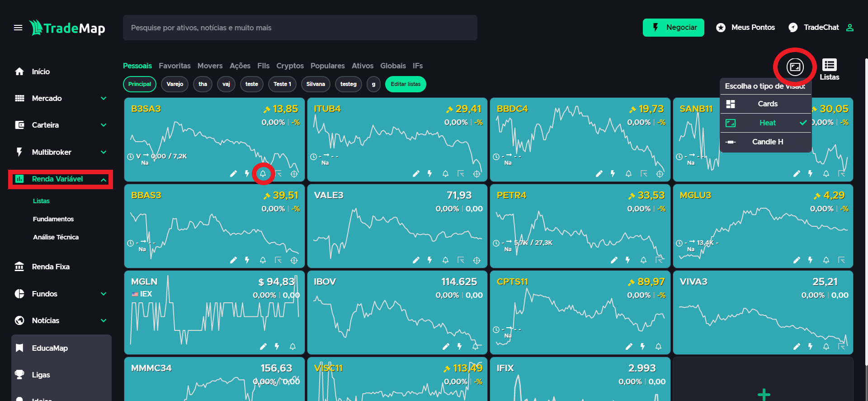Click the bell icon on BBDC4 card
868x401 pixels.
628,173
